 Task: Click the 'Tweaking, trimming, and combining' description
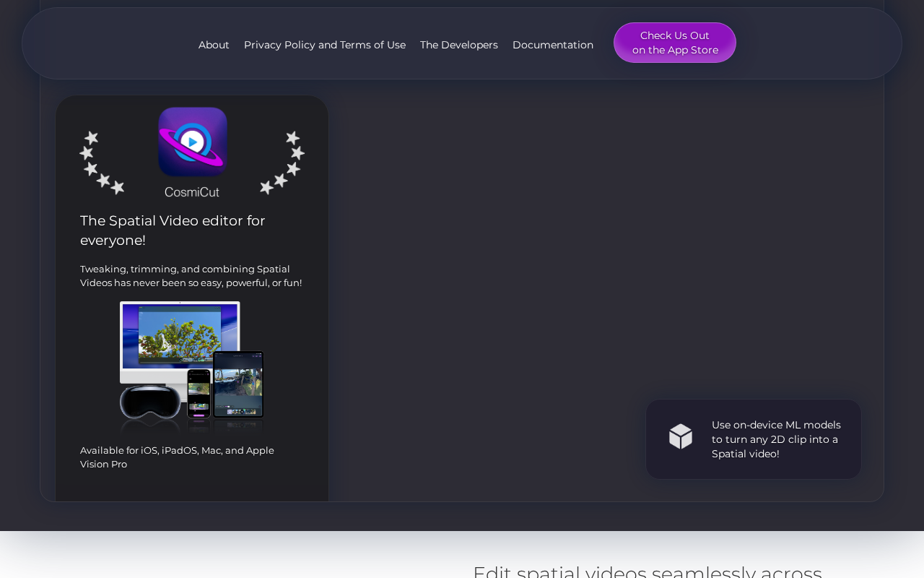(191, 276)
